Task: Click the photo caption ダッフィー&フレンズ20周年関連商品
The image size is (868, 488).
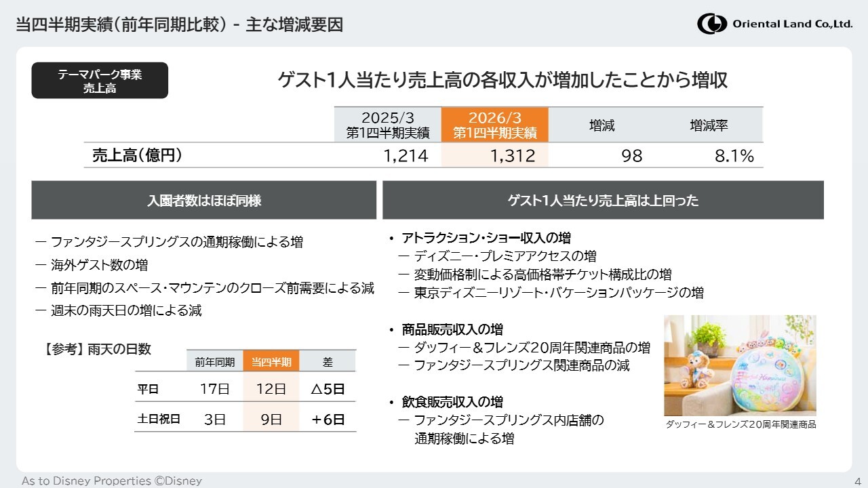Action: [x=741, y=424]
